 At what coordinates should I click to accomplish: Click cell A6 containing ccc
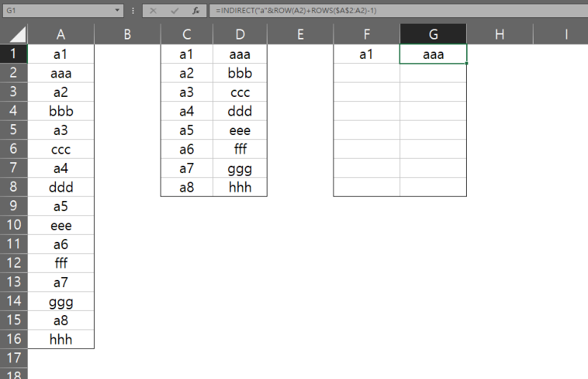pos(61,149)
